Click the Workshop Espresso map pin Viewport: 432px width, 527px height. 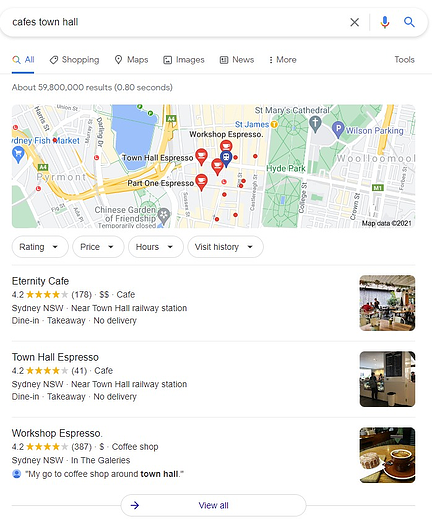(x=226, y=146)
